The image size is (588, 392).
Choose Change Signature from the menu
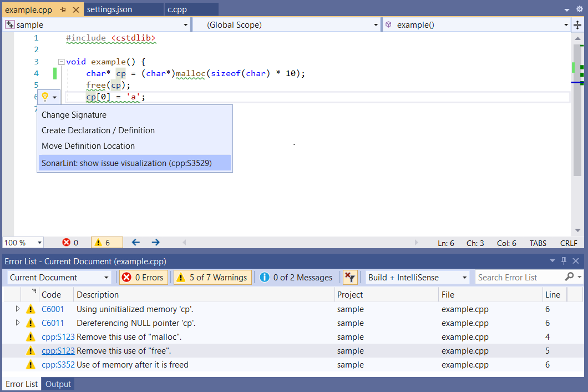[74, 115]
